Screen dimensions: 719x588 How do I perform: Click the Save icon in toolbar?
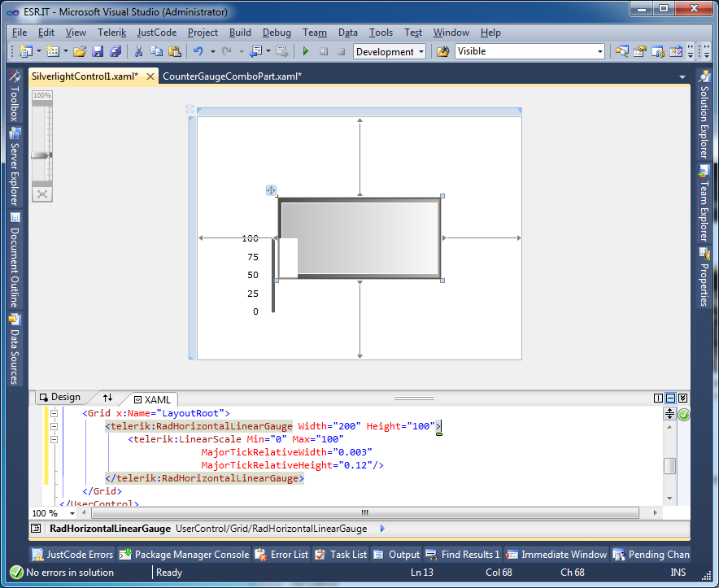coord(98,51)
